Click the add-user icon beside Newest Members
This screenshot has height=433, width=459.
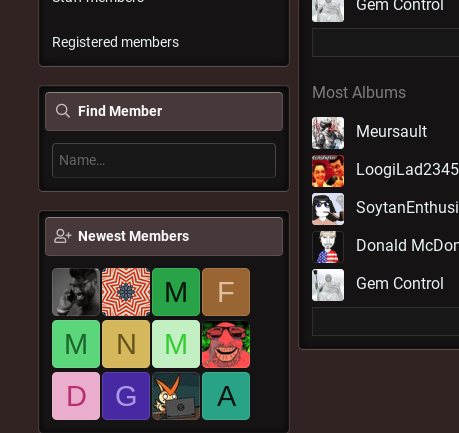[x=63, y=236]
